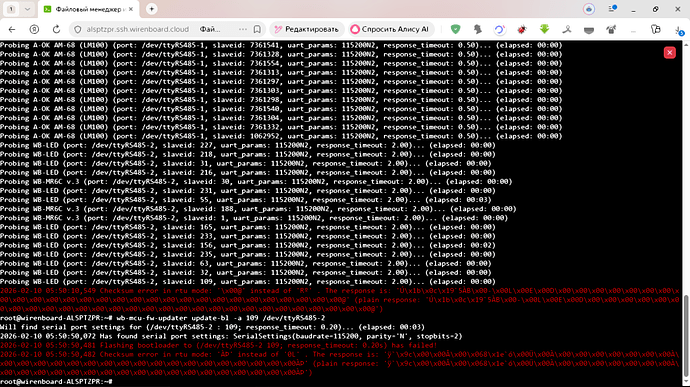This screenshot has width=690, height=387.
Task: Expand the tab list chevron
Action: [27, 9]
